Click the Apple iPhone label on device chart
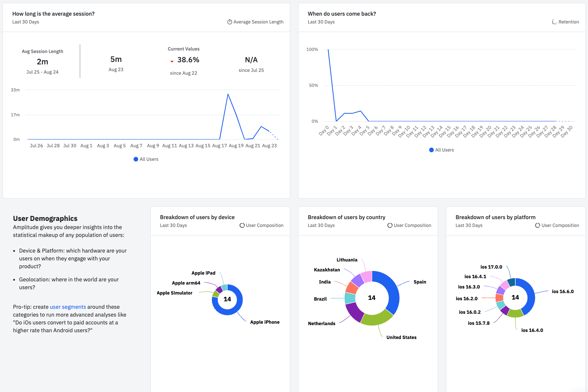The height and width of the screenshot is (392, 588). point(265,322)
